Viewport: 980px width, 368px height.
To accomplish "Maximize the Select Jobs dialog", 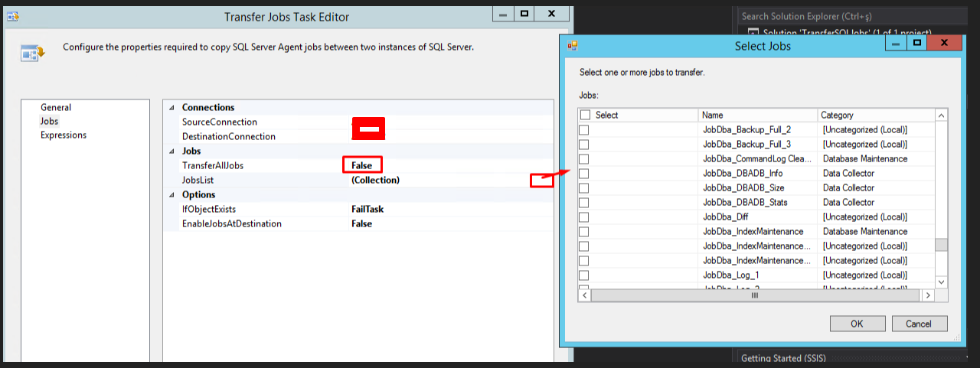I will pos(916,44).
